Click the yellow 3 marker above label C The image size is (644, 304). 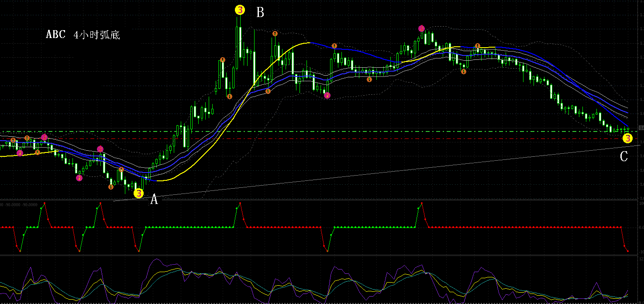627,138
